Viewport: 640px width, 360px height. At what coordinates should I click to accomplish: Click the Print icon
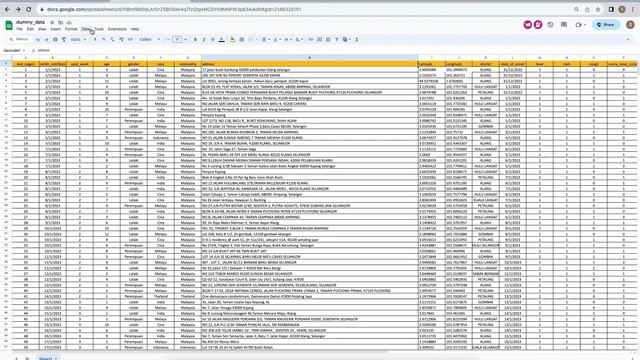[55, 40]
